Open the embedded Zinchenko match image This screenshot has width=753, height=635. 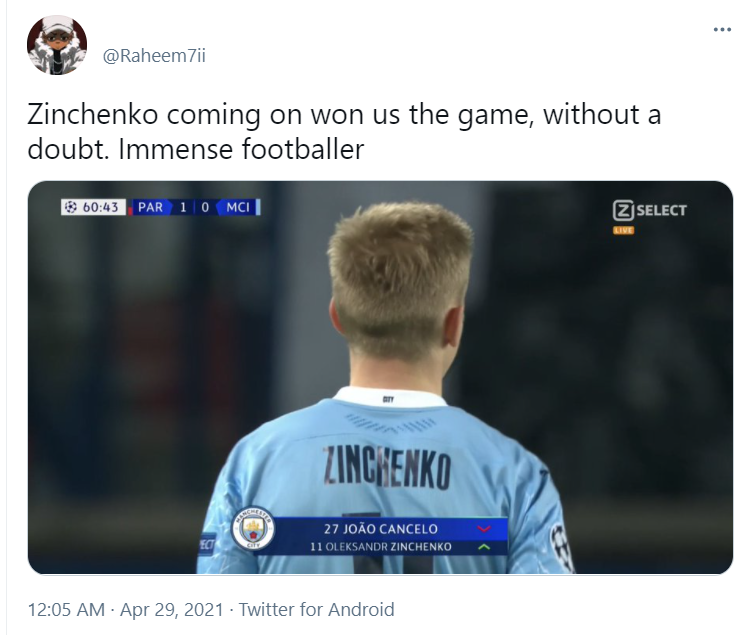point(380,377)
